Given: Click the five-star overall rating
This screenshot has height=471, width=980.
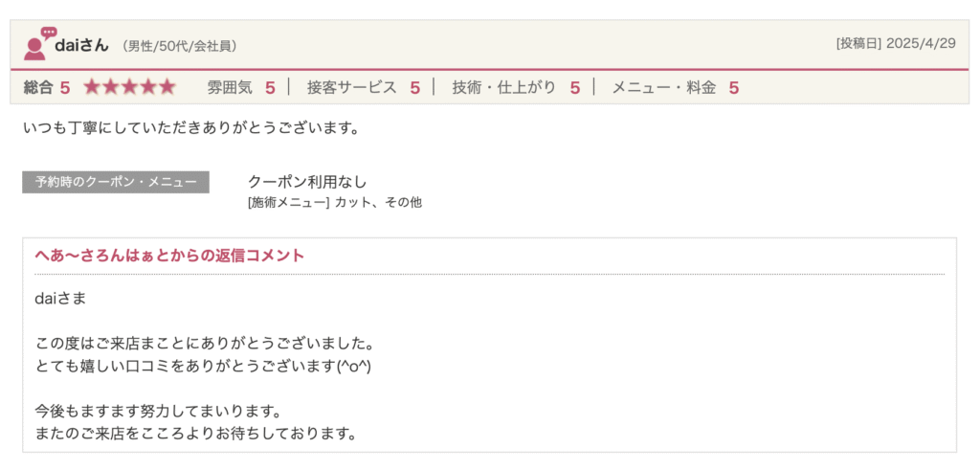Looking at the screenshot, I should coord(129,87).
